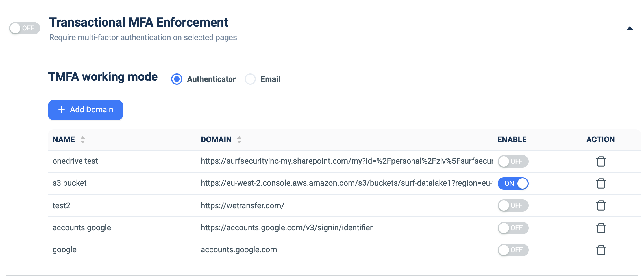Click the accounts.google.com signin identifier URL

point(287,228)
